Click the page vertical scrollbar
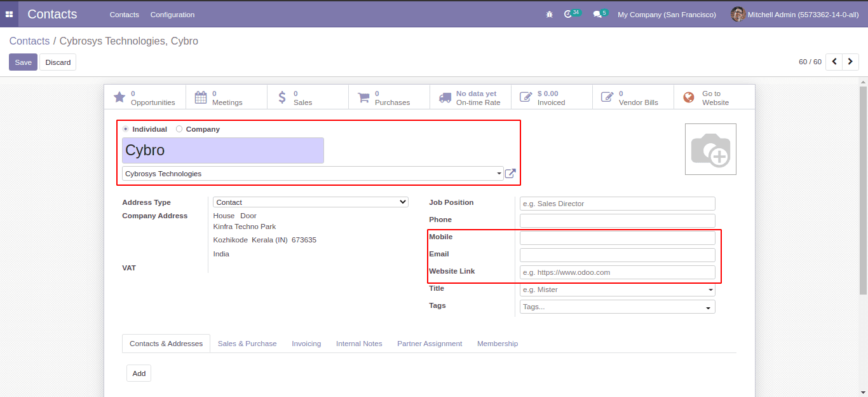This screenshot has height=397, width=868. pos(864,191)
